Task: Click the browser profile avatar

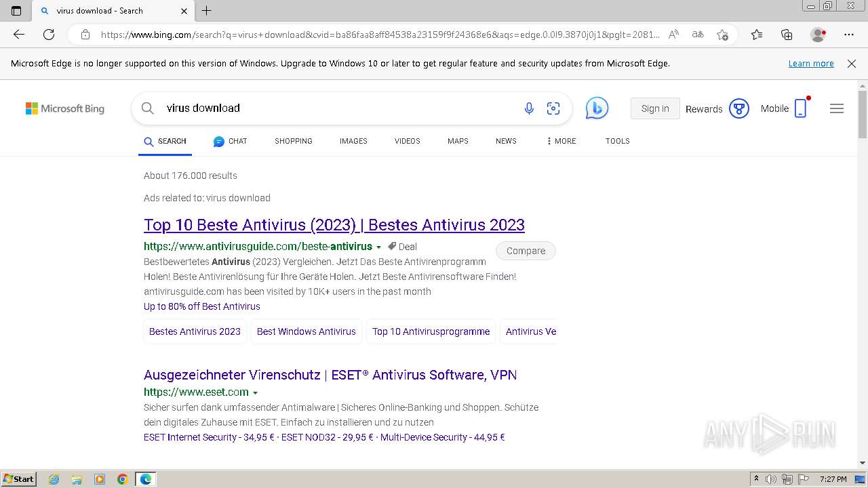Action: [x=818, y=35]
